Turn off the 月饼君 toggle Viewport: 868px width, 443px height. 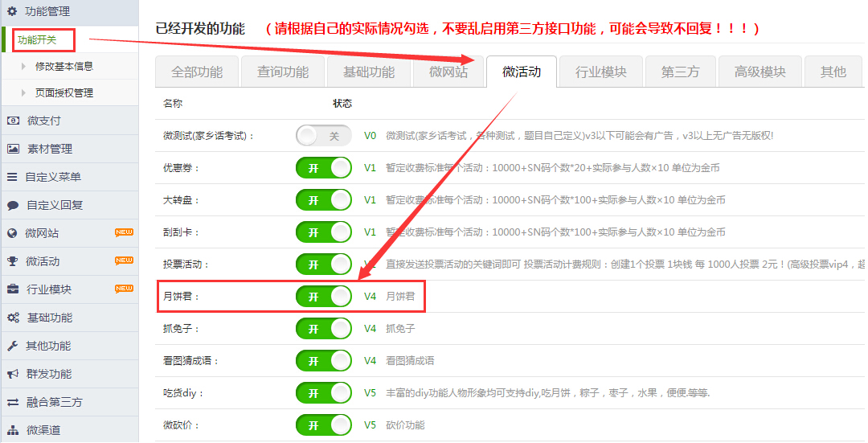[x=323, y=297]
